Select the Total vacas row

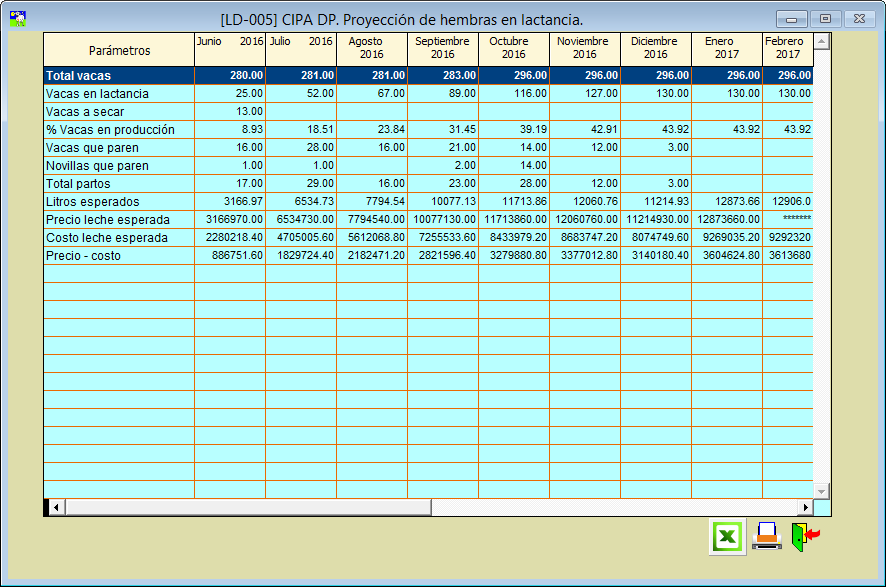[119, 76]
